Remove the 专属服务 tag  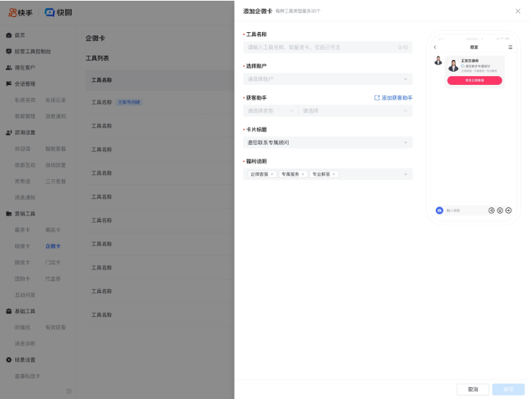[x=303, y=174]
